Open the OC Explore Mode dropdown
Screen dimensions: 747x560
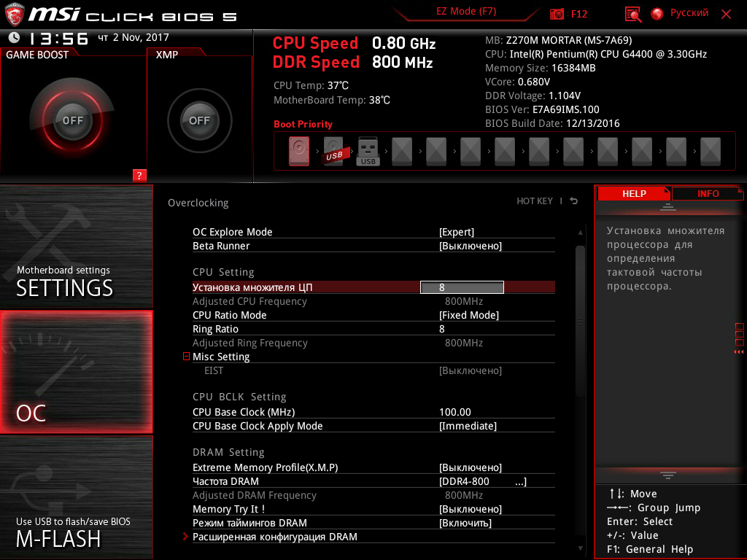point(457,232)
